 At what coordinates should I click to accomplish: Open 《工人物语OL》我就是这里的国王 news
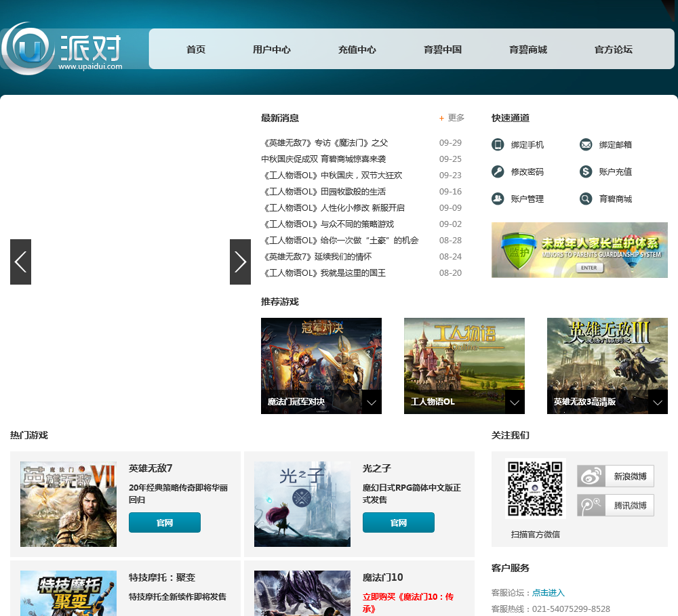323,273
